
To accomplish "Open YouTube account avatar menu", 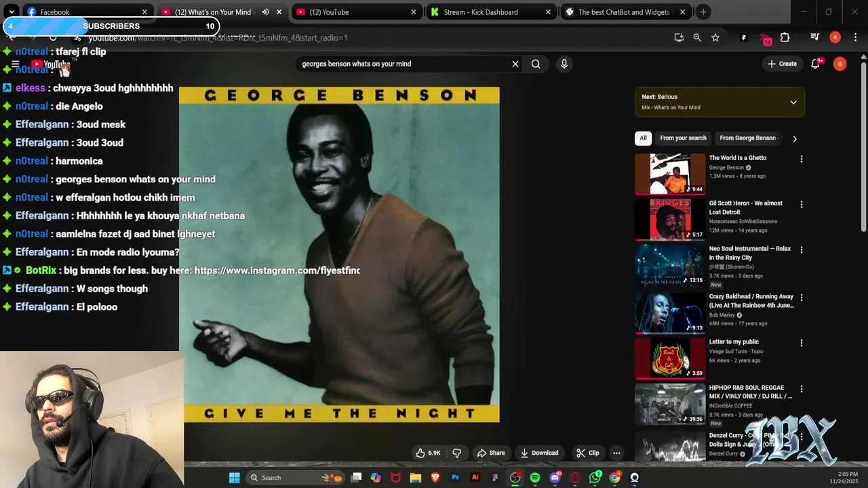I will tap(840, 64).
